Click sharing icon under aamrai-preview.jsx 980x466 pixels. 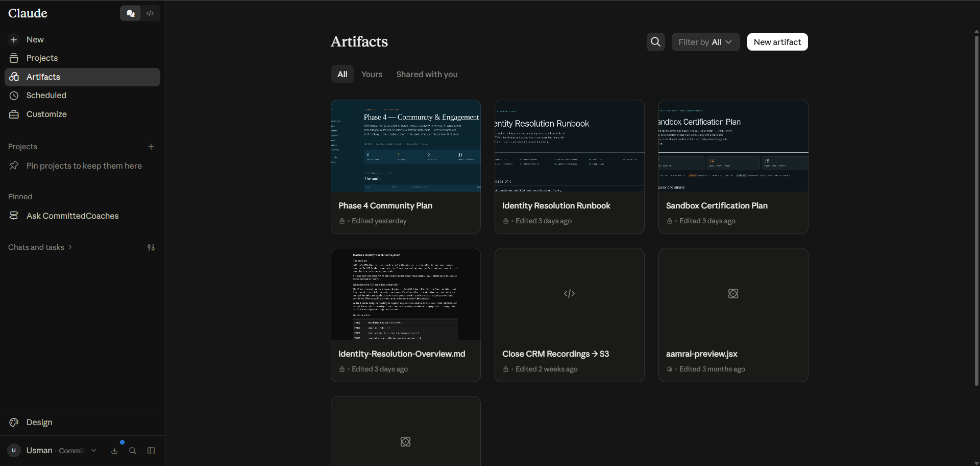coord(670,369)
